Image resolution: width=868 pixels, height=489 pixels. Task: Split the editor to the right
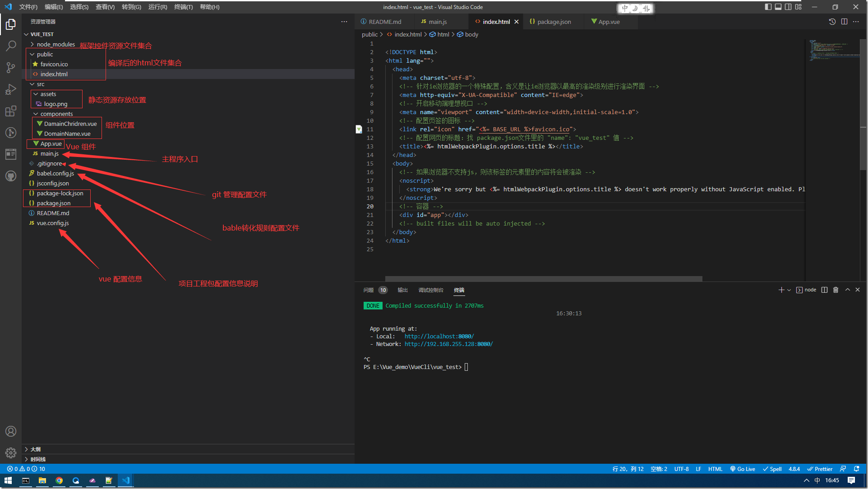pos(844,22)
